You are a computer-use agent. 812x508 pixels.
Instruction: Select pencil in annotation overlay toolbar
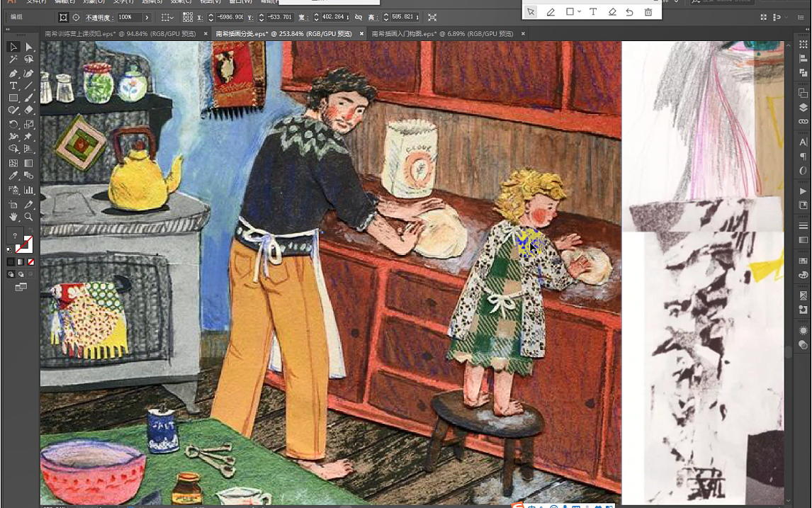551,12
